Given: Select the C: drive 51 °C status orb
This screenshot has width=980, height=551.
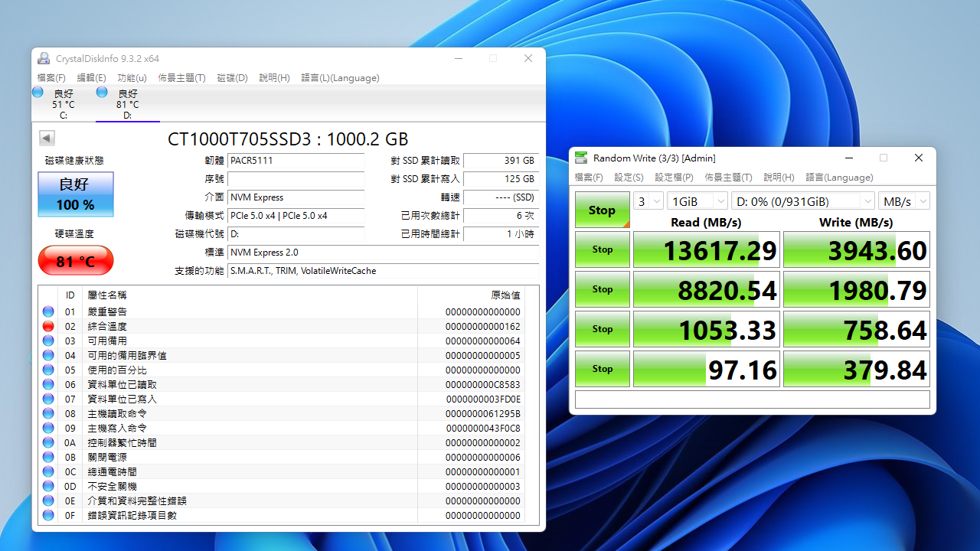Looking at the screenshot, I should point(38,93).
